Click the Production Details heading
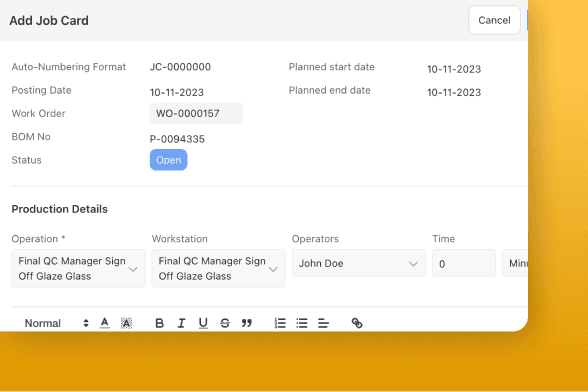 point(60,209)
